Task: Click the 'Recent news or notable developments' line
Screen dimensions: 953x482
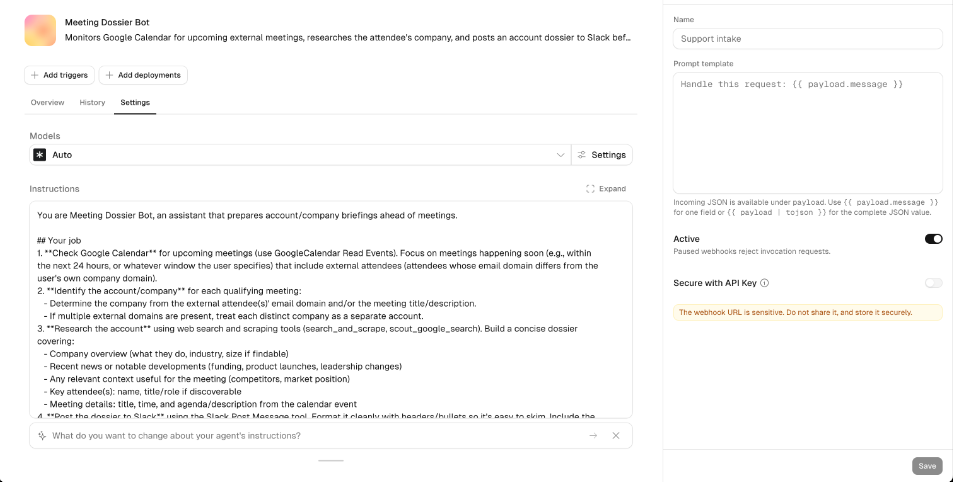Action: [222, 367]
